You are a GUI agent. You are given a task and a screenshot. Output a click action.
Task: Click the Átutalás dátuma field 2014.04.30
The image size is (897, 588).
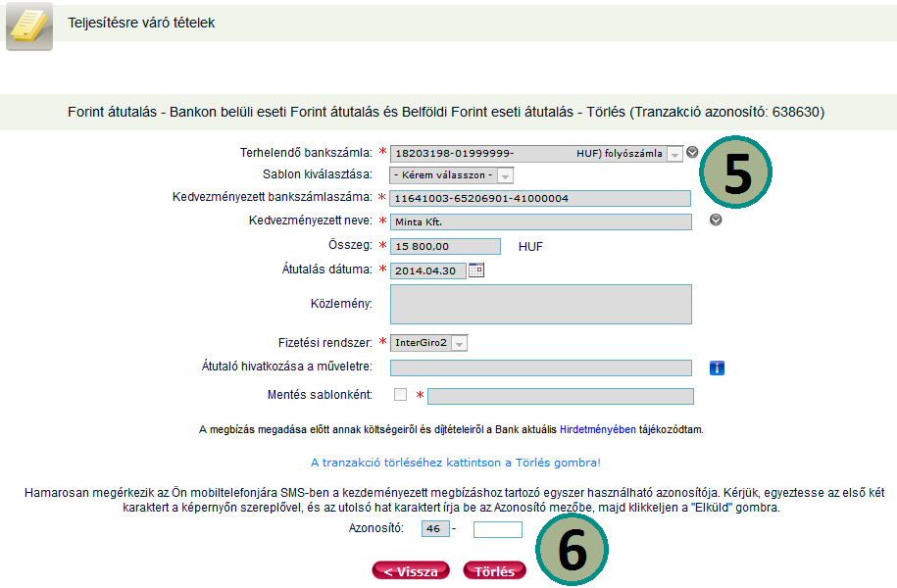[x=427, y=270]
